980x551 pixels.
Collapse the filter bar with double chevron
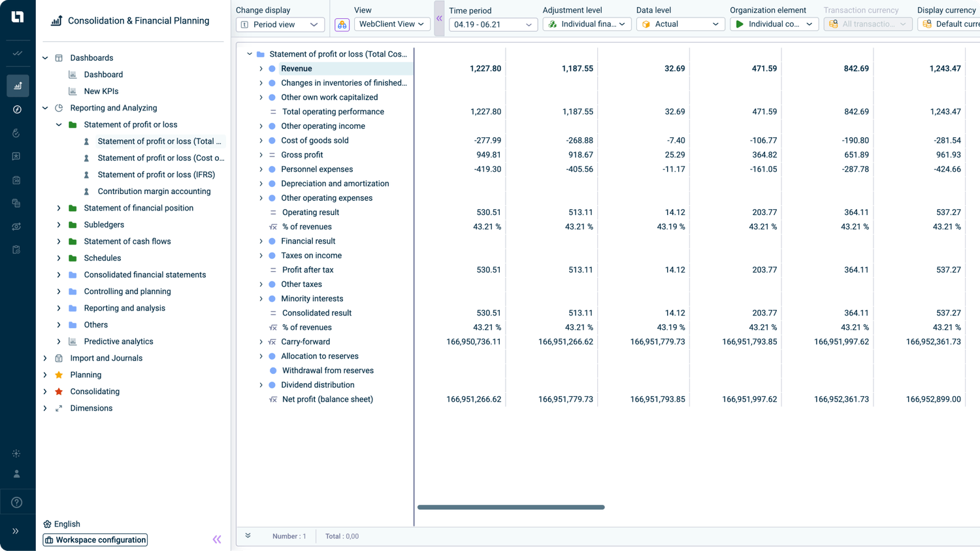pyautogui.click(x=439, y=18)
